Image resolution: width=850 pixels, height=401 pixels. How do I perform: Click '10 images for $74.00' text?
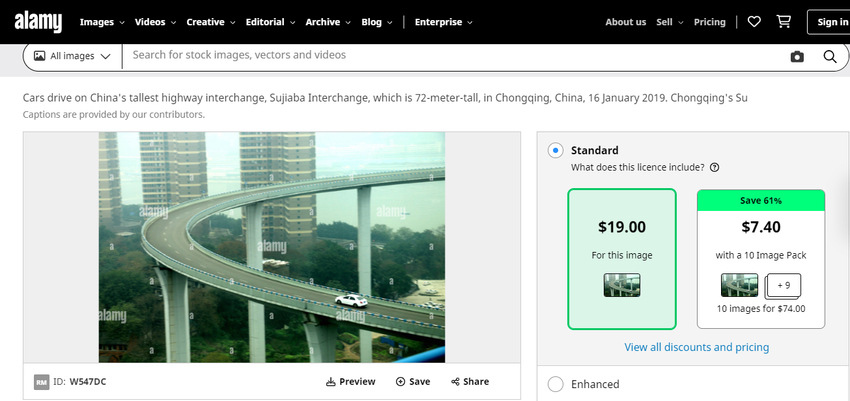point(761,309)
